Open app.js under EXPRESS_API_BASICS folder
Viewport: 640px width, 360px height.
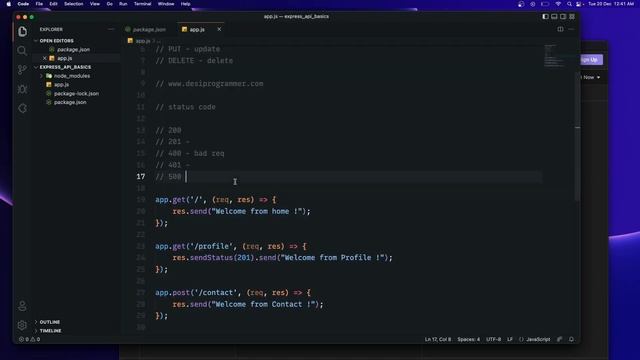point(61,84)
